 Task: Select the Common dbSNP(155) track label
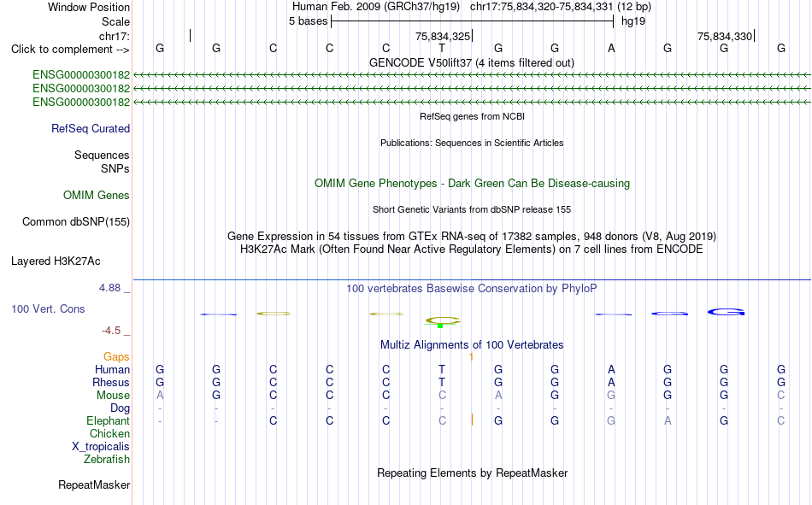(x=75, y=221)
